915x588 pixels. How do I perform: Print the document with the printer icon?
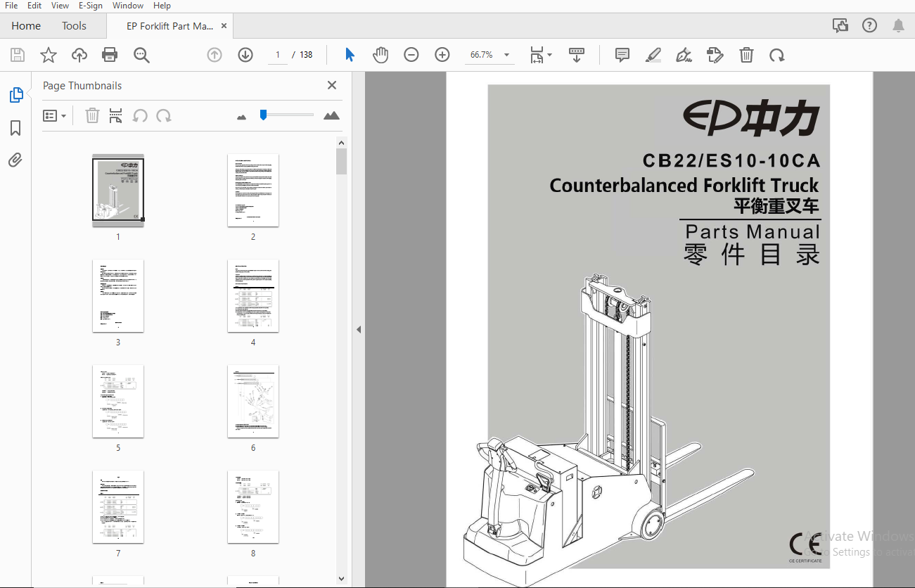coord(110,55)
